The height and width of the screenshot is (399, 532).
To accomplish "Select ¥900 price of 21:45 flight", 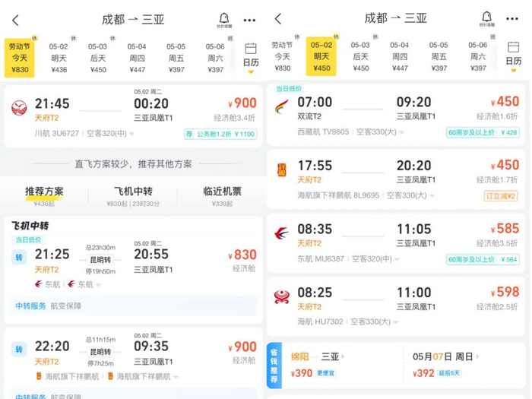I will (242, 103).
